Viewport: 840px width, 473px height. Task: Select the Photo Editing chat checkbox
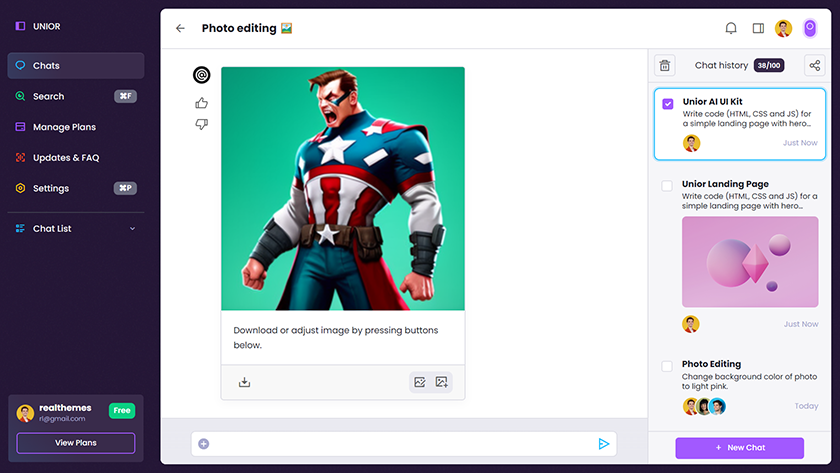tap(667, 366)
